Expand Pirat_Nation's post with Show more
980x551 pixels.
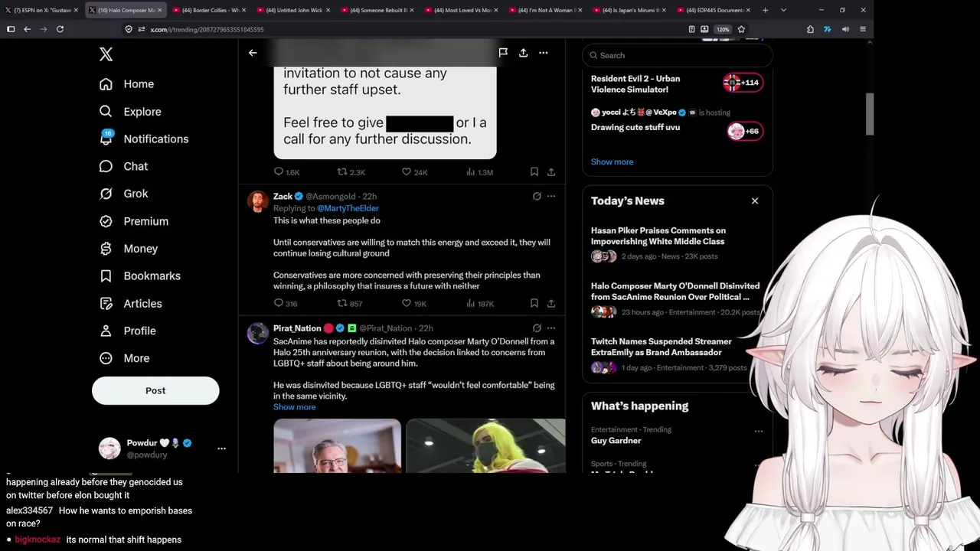click(294, 407)
